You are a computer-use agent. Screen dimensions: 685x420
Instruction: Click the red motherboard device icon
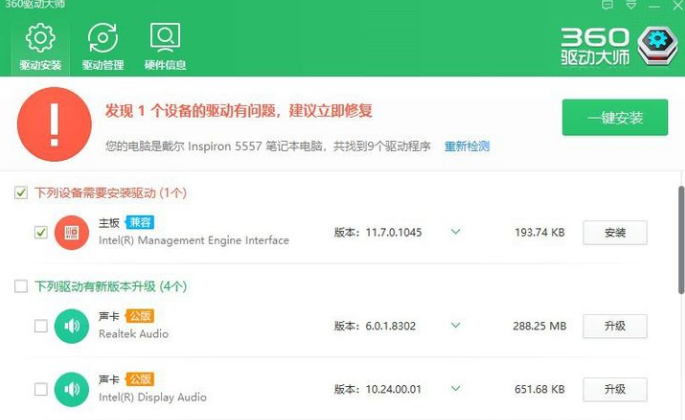click(x=72, y=233)
